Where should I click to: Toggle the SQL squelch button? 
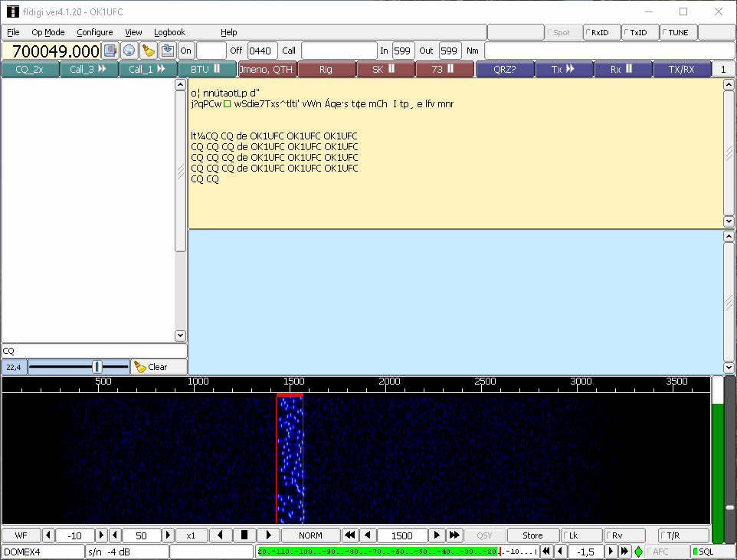click(x=702, y=552)
